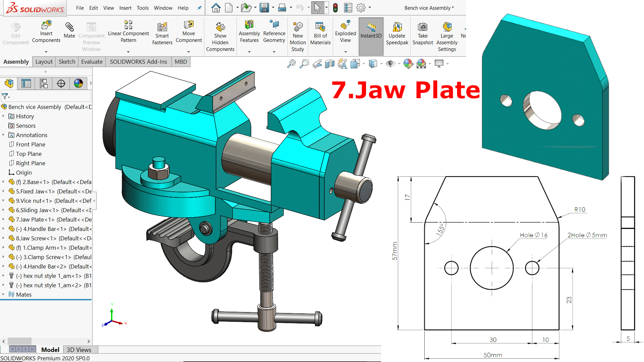Click the Smart Fasteners icon
Viewport: 644px width, 362px height.
click(162, 27)
